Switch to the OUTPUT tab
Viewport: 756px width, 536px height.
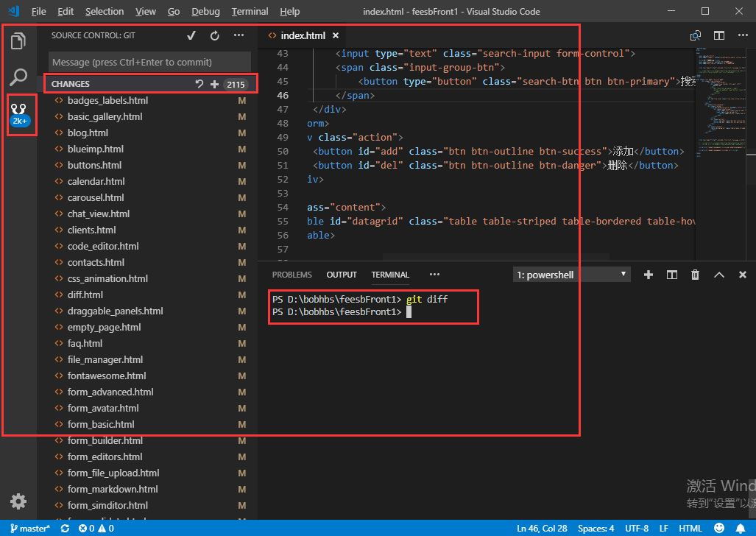pyautogui.click(x=341, y=274)
